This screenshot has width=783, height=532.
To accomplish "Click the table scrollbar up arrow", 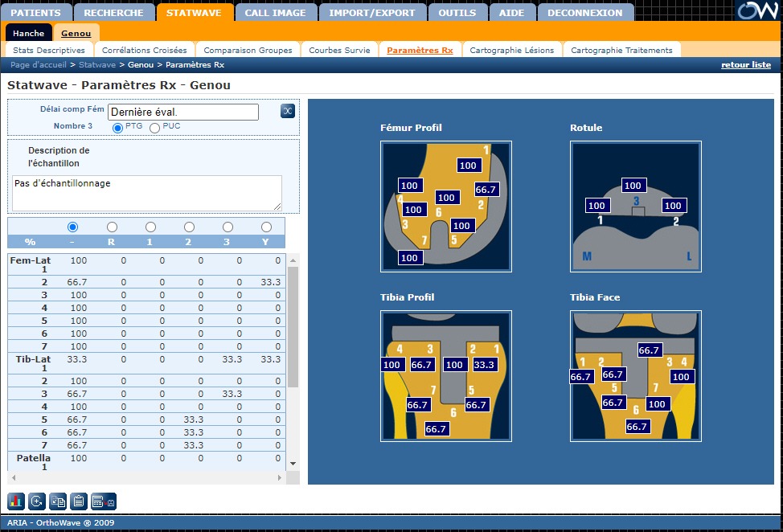I will point(293,260).
